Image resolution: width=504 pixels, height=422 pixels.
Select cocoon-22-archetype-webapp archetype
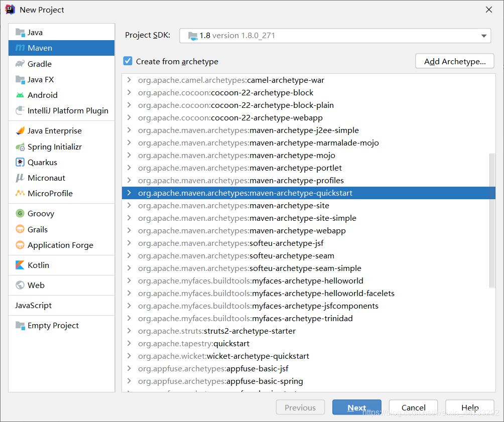coord(309,117)
